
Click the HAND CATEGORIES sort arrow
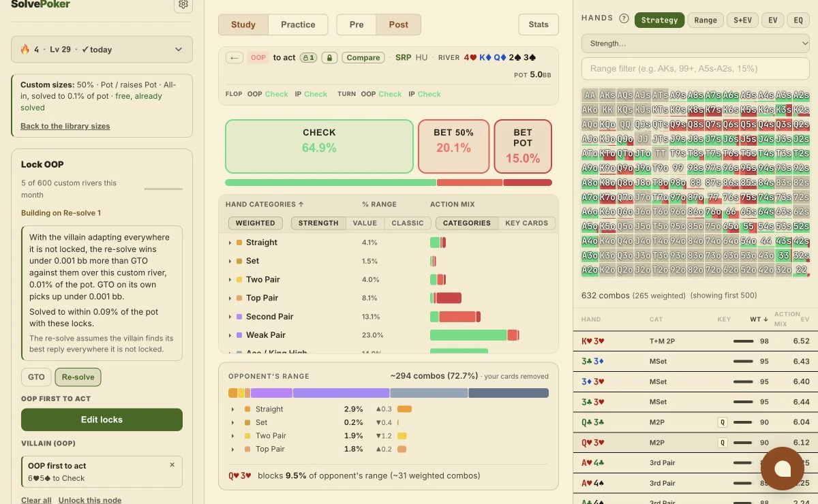pos(301,204)
